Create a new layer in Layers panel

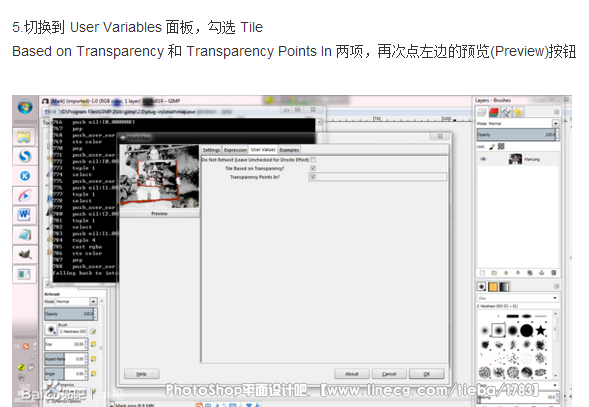tap(483, 273)
